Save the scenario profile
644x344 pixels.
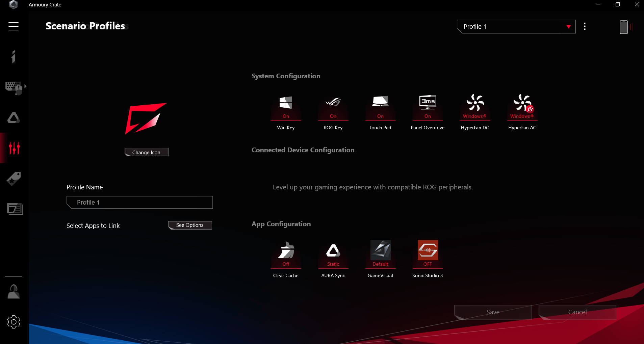pos(493,312)
